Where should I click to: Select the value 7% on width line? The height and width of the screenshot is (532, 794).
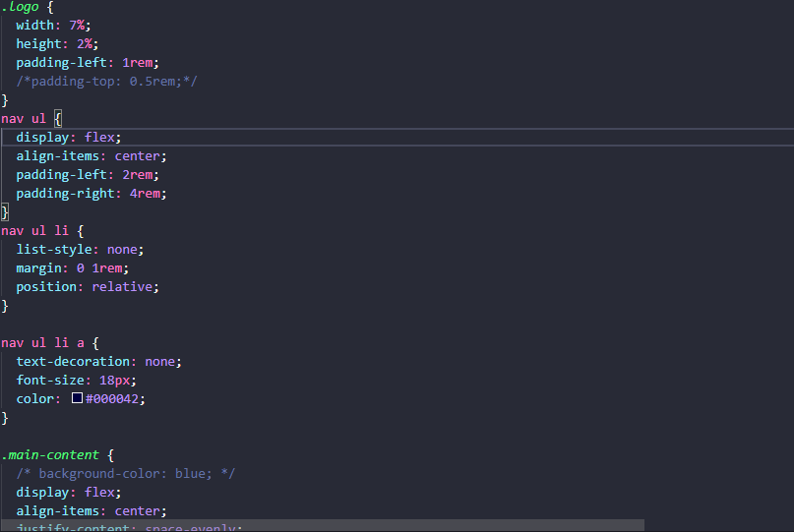tap(77, 26)
